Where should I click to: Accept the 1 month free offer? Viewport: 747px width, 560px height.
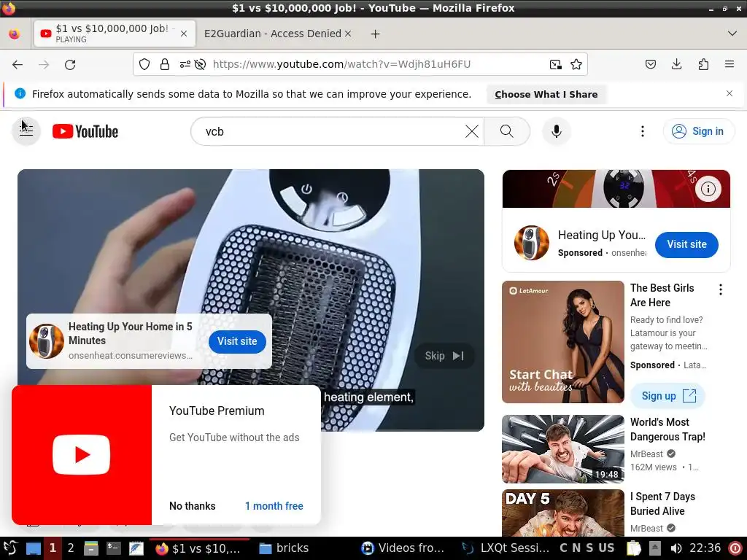pyautogui.click(x=274, y=506)
